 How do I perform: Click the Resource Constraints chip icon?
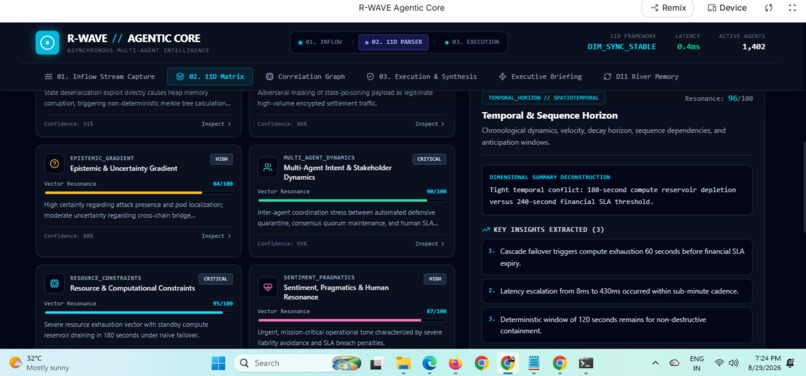(54, 283)
